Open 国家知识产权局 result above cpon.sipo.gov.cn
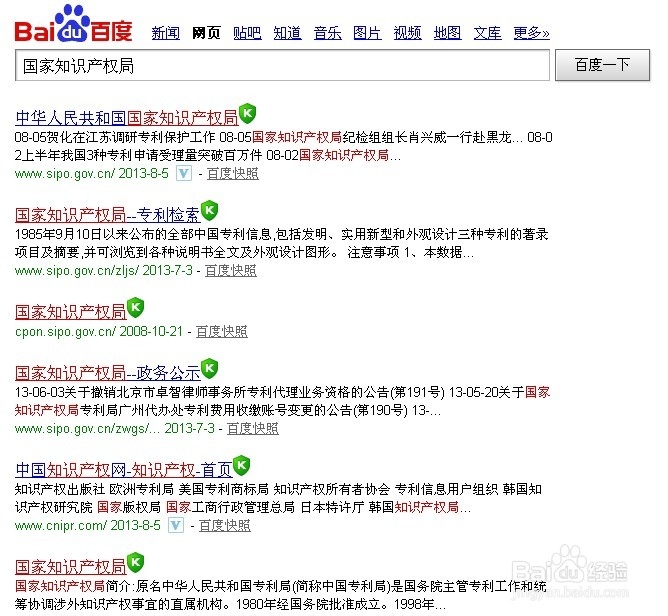This screenshot has width=668, height=616. click(x=71, y=311)
